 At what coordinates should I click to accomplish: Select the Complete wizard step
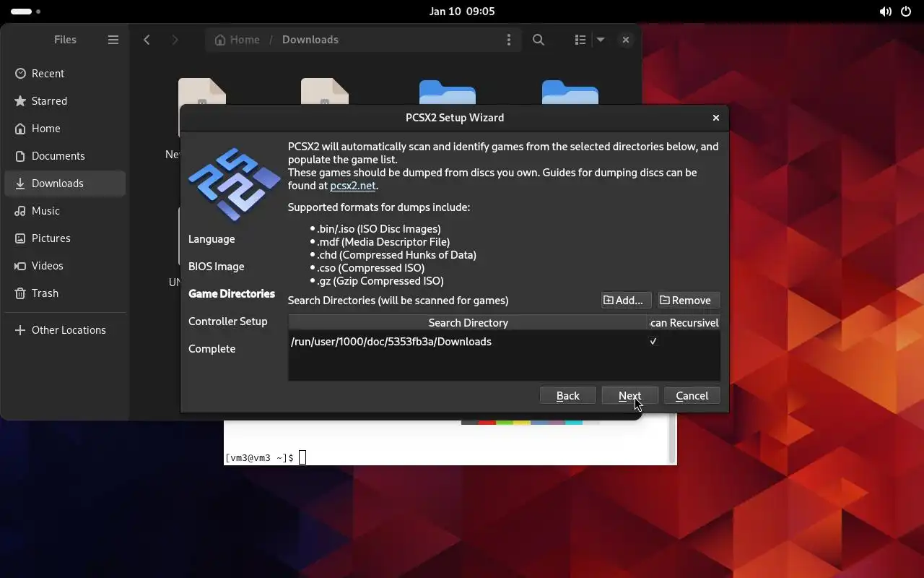[x=212, y=349]
